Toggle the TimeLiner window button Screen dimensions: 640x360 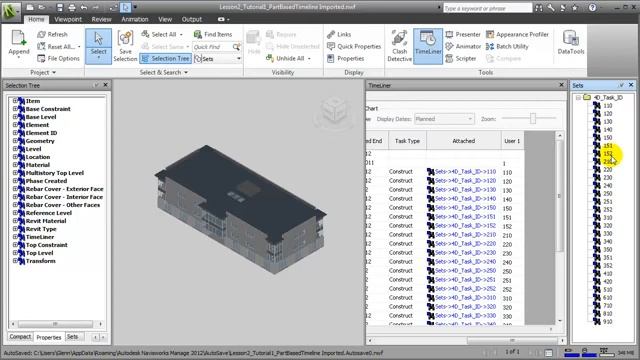[x=428, y=46]
